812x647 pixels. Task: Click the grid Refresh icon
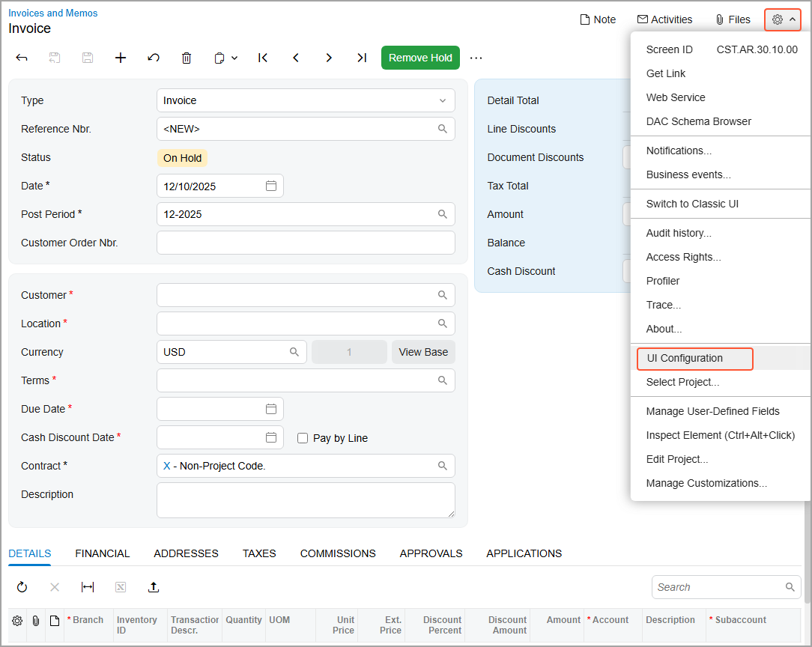[x=22, y=587]
